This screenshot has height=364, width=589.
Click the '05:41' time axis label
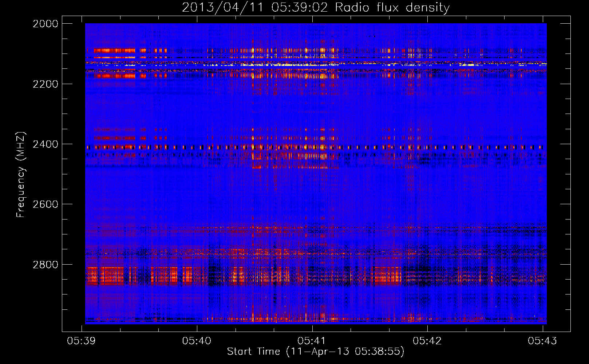point(312,341)
